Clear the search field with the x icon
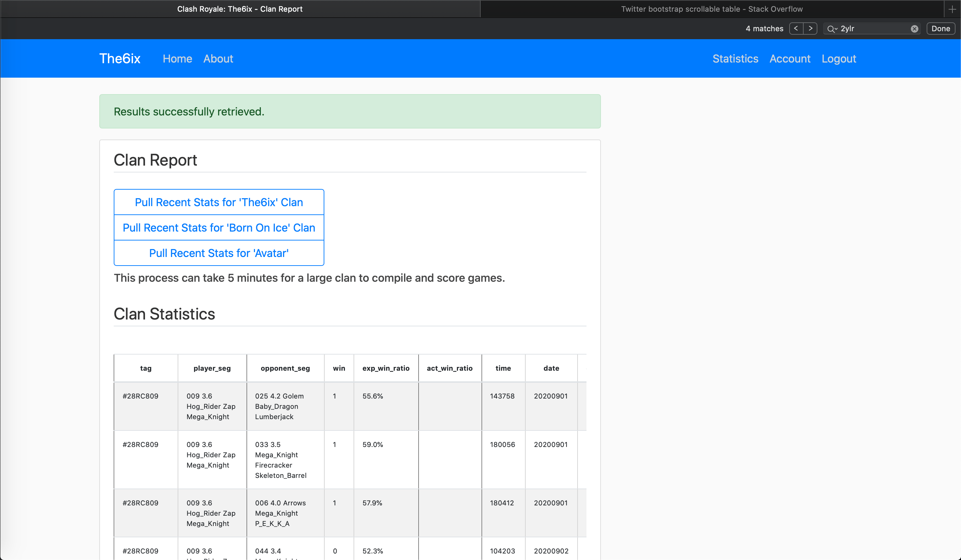961x560 pixels. [914, 28]
